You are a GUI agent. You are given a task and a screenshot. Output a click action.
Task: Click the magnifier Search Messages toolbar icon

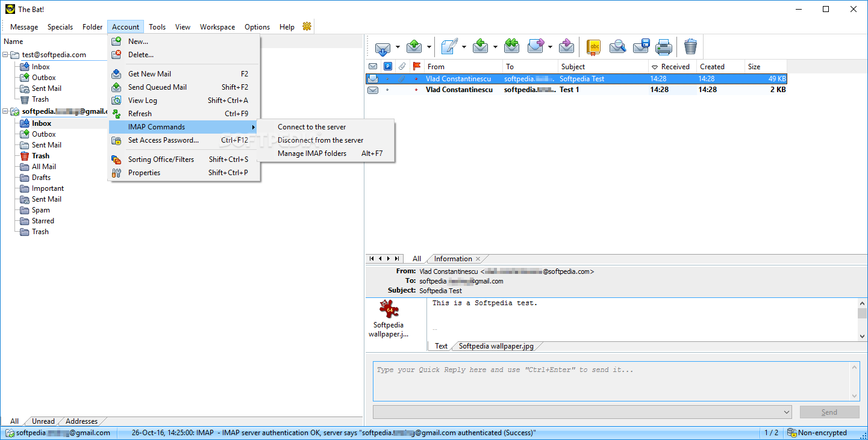coord(618,46)
